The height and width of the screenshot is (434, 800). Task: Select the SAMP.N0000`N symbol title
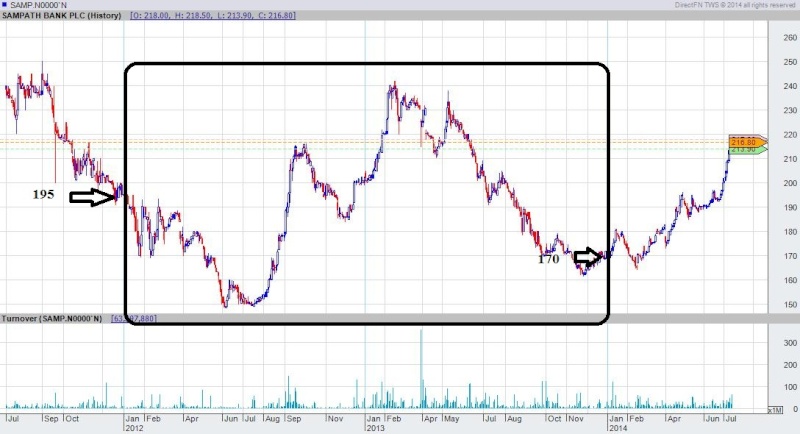tap(38, 5)
